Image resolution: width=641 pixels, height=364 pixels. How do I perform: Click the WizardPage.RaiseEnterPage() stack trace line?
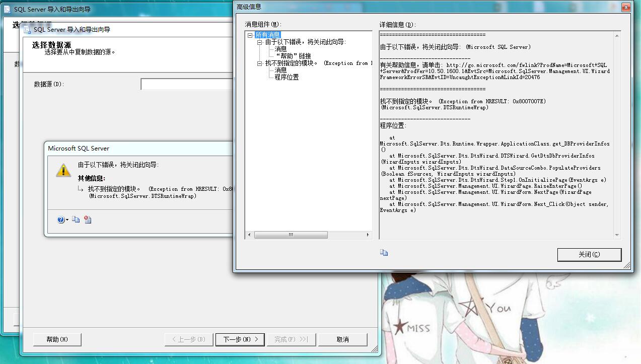point(485,186)
